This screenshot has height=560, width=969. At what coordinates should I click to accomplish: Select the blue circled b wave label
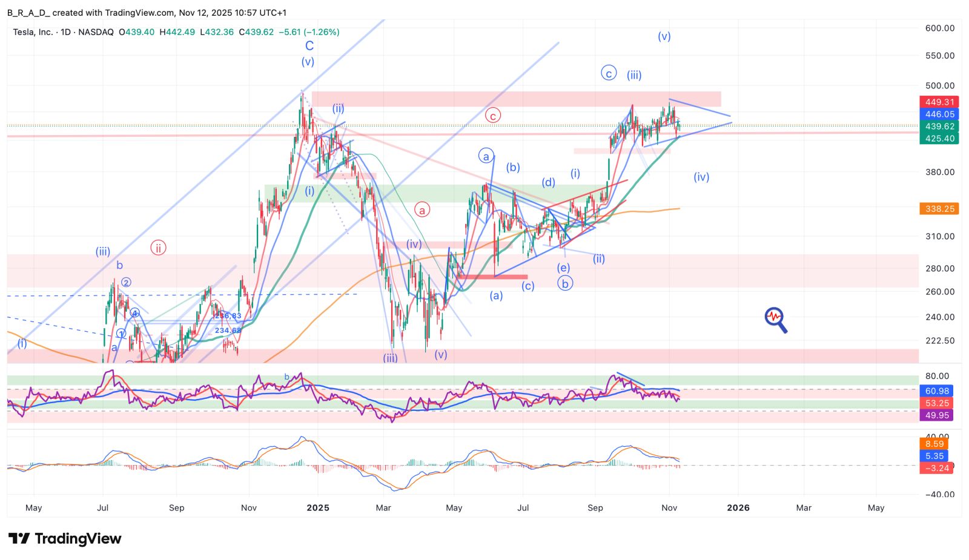[565, 283]
